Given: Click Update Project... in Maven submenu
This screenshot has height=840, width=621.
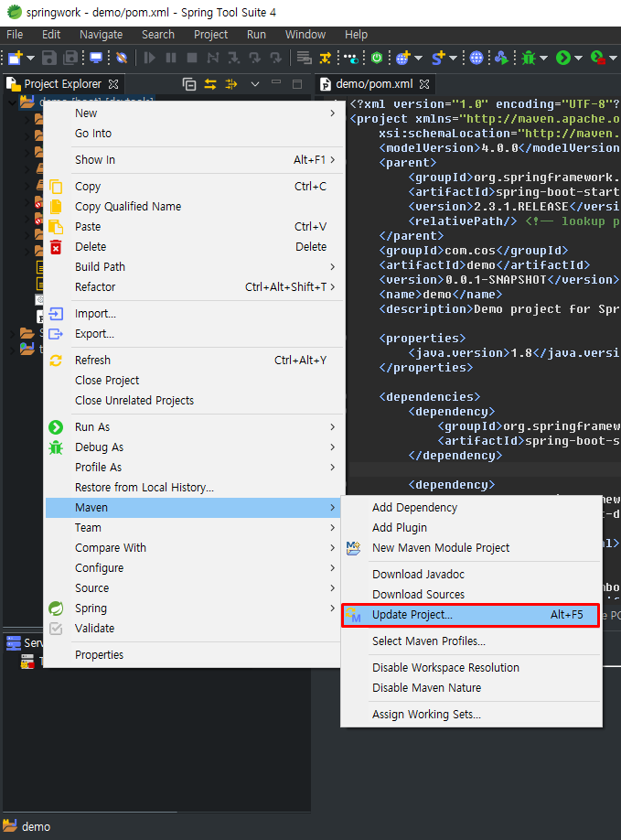Looking at the screenshot, I should pyautogui.click(x=471, y=615).
